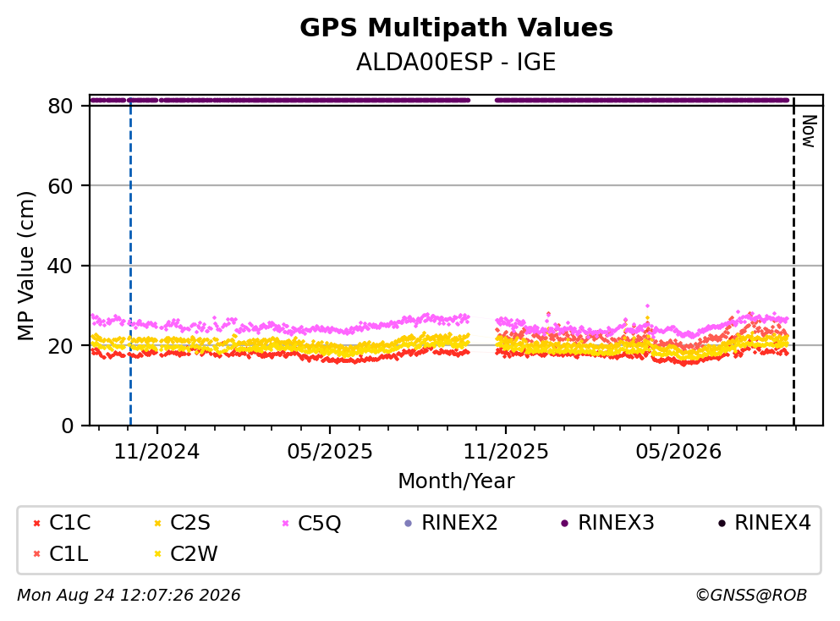This screenshot has height=621, width=840.
Task: Click the C5Q magenta legend marker
Action: (286, 524)
